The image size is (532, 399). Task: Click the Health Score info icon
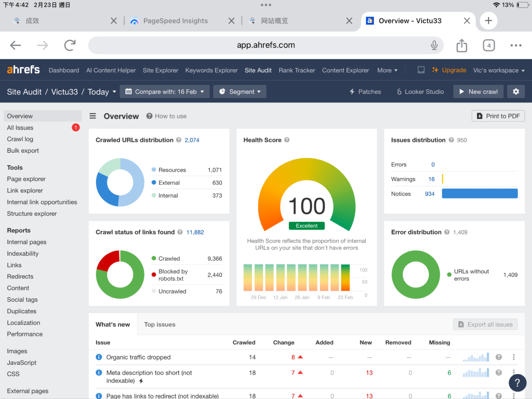coord(287,140)
